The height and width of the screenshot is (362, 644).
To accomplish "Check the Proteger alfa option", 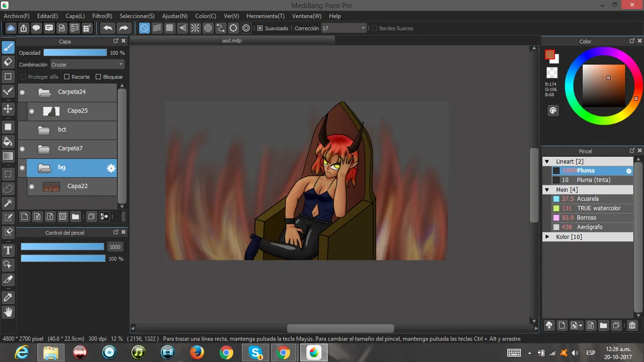I will coord(23,77).
